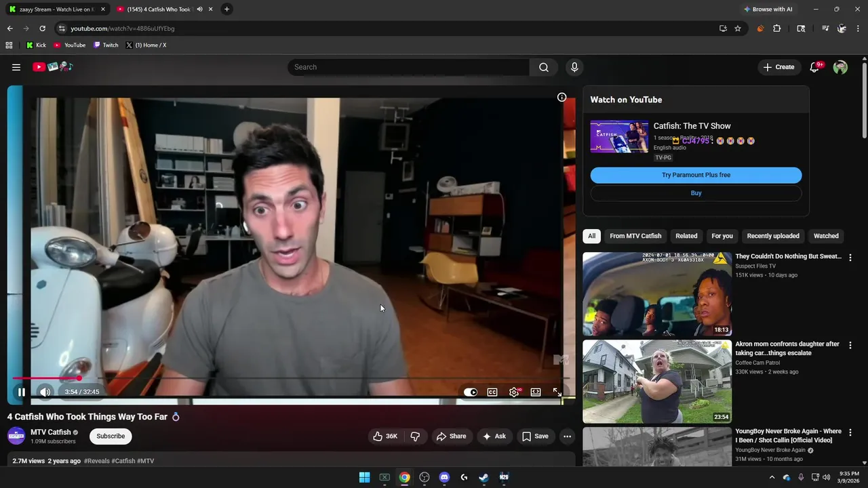Bookmark this page with the star icon
This screenshot has height=488, width=868.
click(738, 28)
